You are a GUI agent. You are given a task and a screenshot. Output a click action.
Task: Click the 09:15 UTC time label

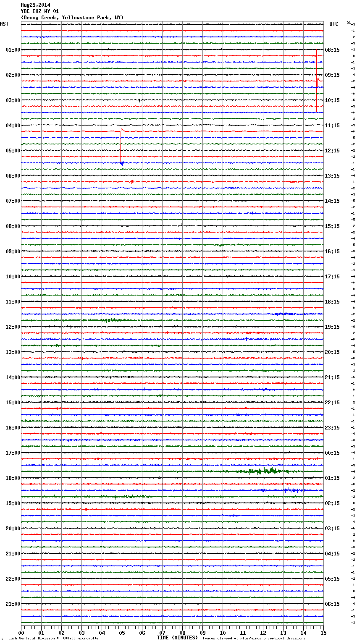tap(332, 75)
